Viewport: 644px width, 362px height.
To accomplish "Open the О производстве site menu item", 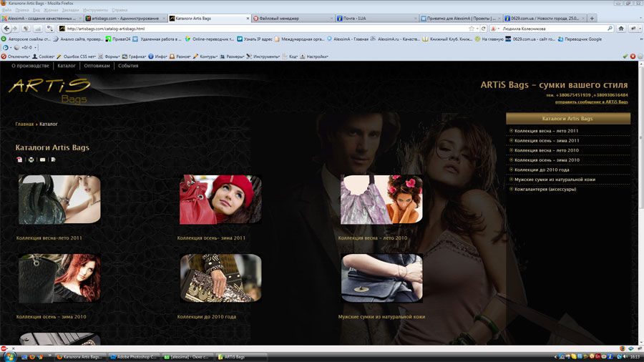I will 30,66.
